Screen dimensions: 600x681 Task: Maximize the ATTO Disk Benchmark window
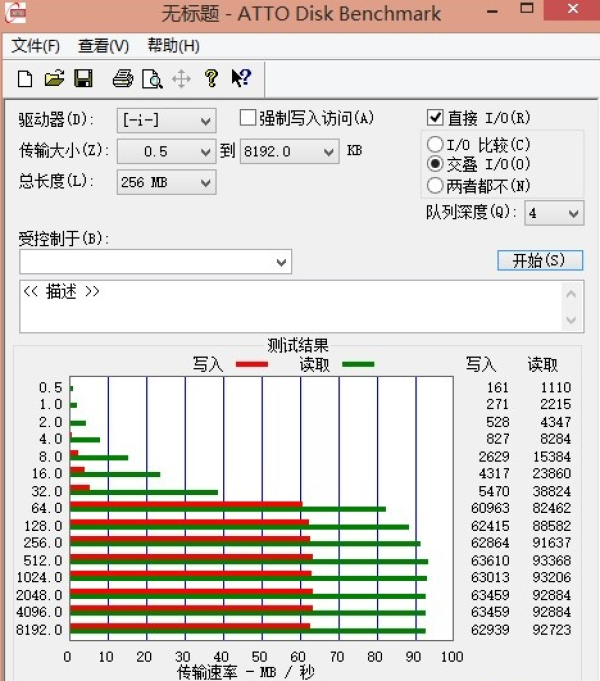coord(527,9)
